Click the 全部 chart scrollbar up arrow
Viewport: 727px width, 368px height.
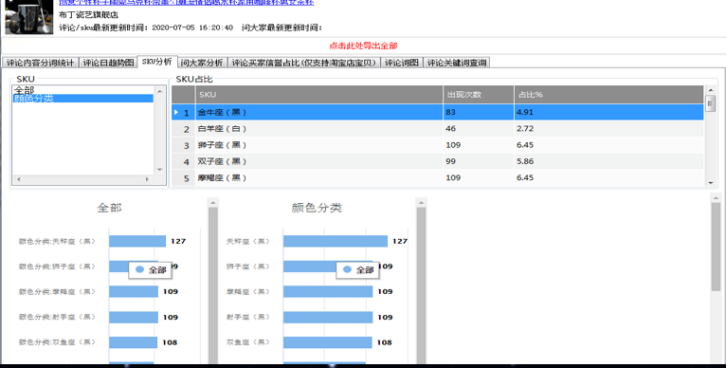pos(213,203)
